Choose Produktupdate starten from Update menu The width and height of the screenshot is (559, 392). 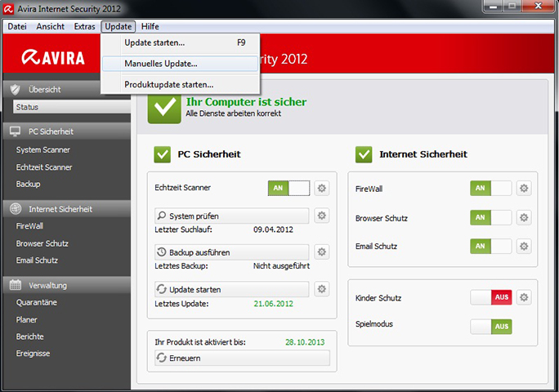coord(168,84)
